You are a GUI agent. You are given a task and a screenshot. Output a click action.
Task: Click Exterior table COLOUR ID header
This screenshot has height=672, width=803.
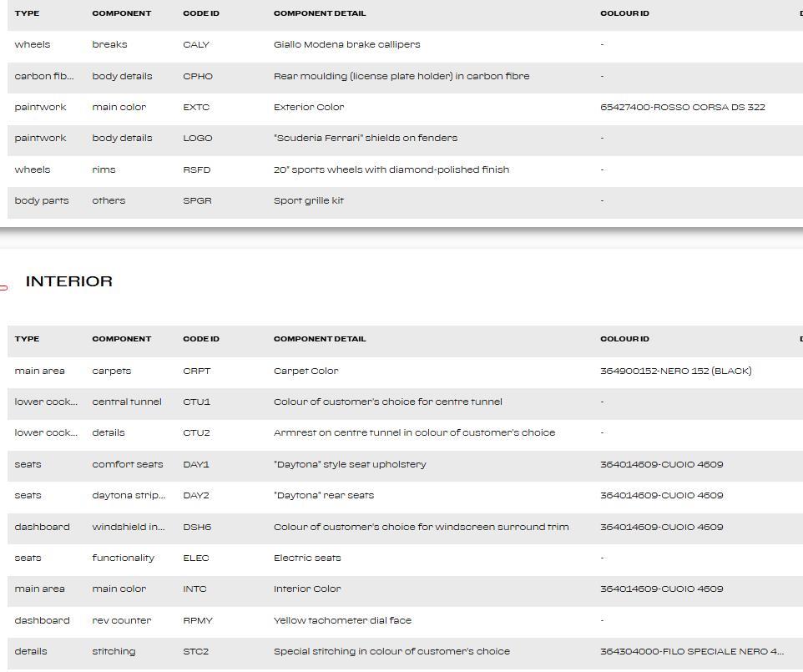(x=624, y=13)
